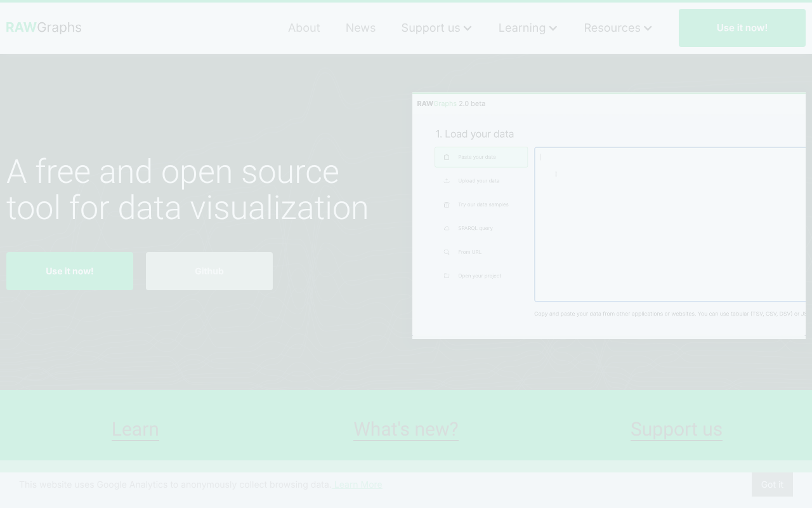Screen dimensions: 812x508
Task: Click the RAWGraphs logo
Action: point(44,27)
